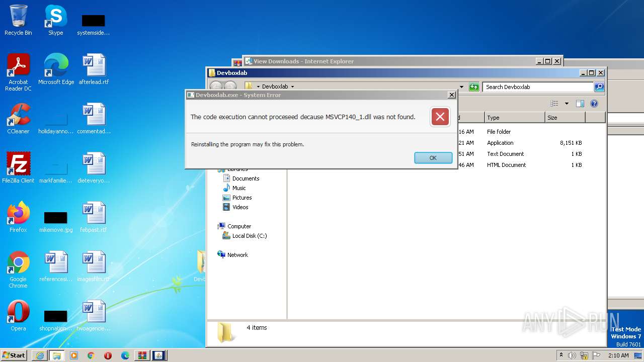The height and width of the screenshot is (362, 644).
Task: Click the Search Devboxlab input field
Action: click(x=538, y=86)
